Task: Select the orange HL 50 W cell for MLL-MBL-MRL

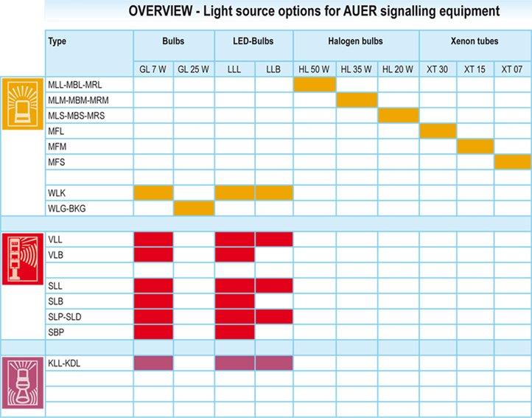Action: [x=315, y=84]
